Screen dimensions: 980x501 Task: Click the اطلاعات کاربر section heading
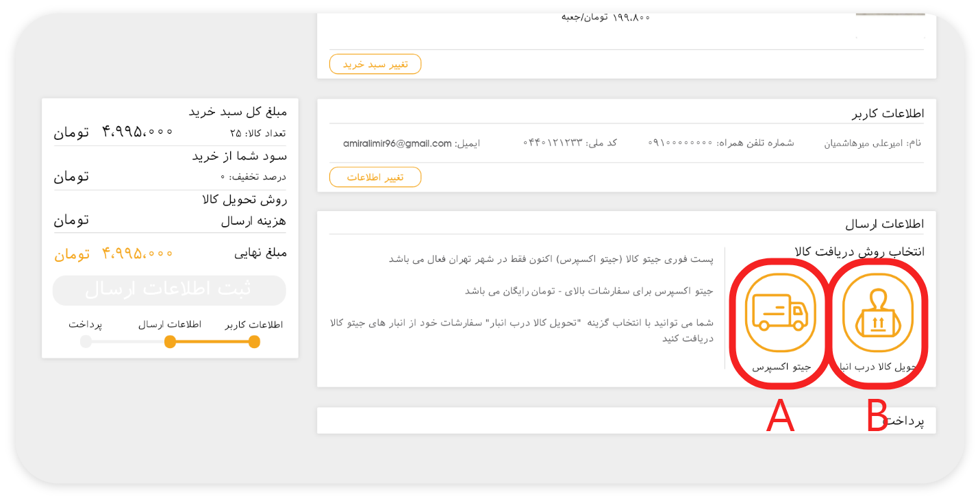(x=888, y=113)
